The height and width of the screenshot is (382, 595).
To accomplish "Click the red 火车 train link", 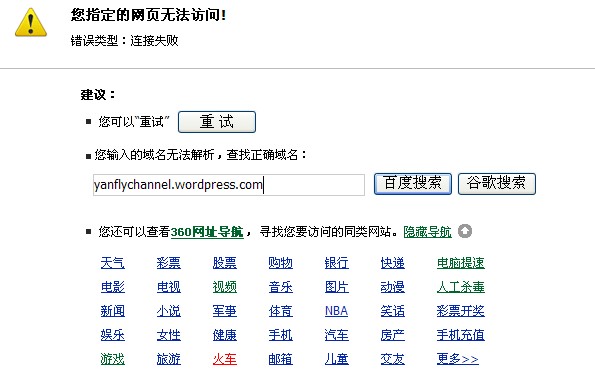I will [225, 359].
